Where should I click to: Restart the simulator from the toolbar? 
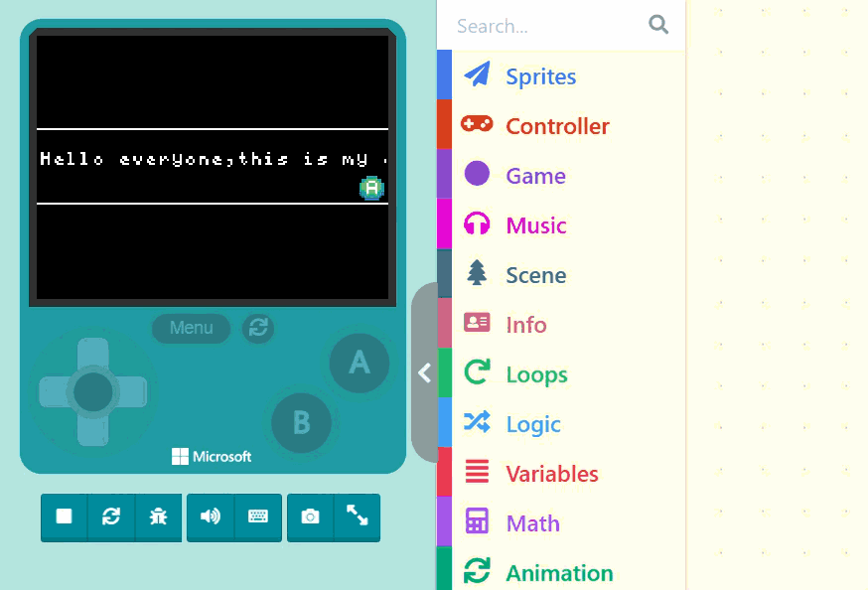click(111, 516)
